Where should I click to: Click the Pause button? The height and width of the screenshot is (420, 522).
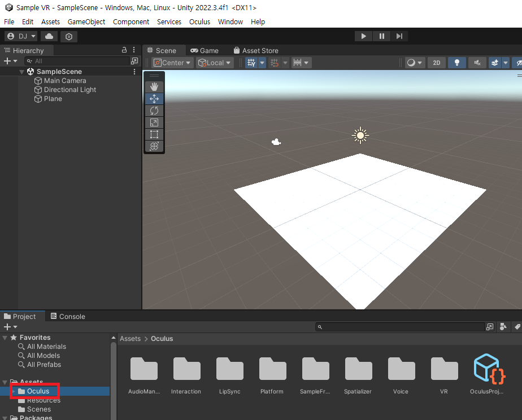point(381,36)
